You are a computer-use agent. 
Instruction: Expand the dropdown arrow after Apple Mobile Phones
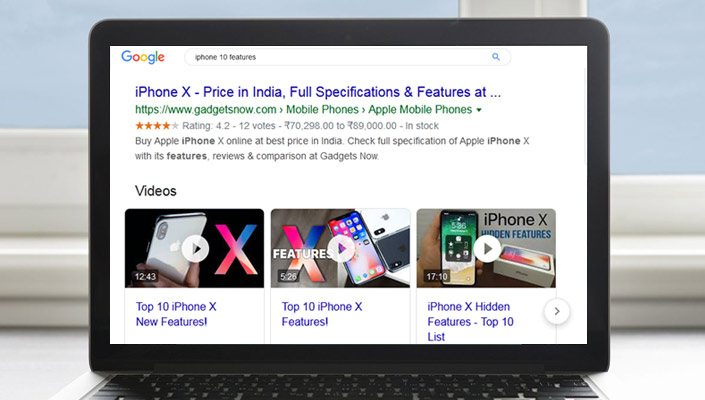(x=479, y=110)
